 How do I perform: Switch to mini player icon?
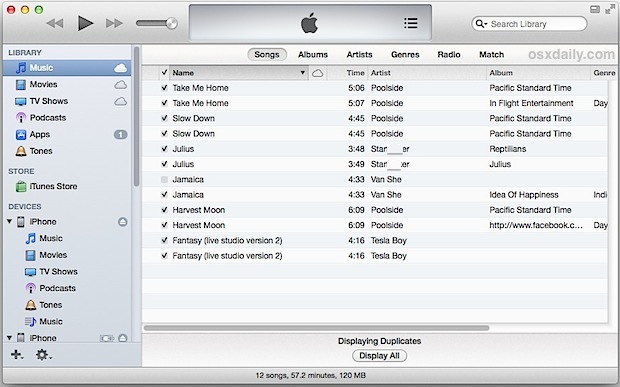pos(595,9)
